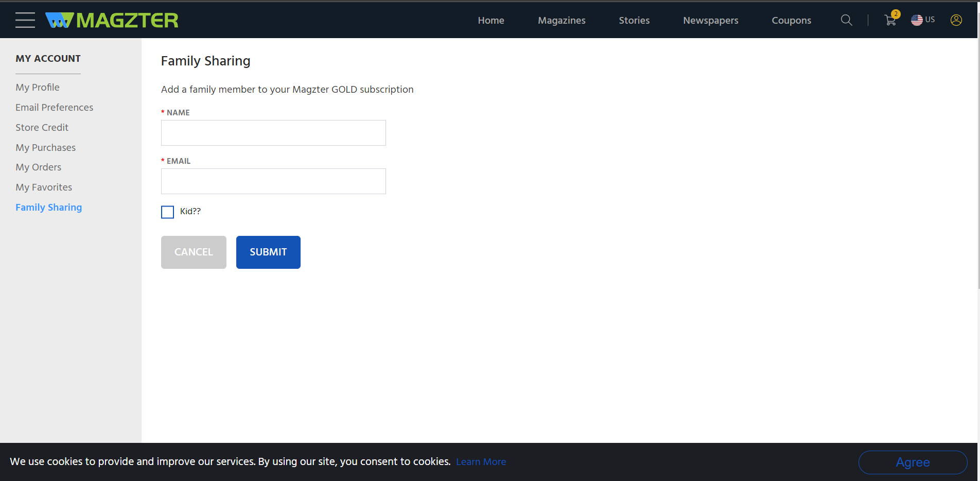Open the Learn More cookies link
The height and width of the screenshot is (481, 980).
[481, 462]
